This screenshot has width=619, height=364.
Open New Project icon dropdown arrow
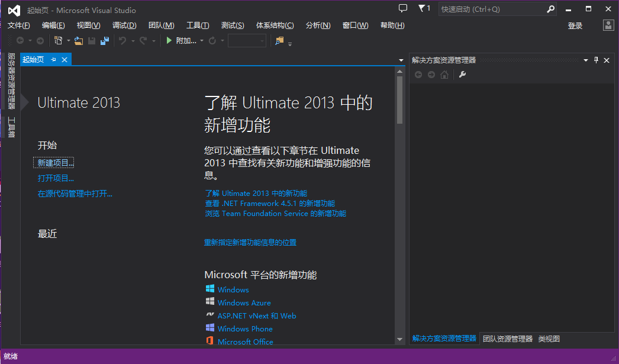click(68, 41)
